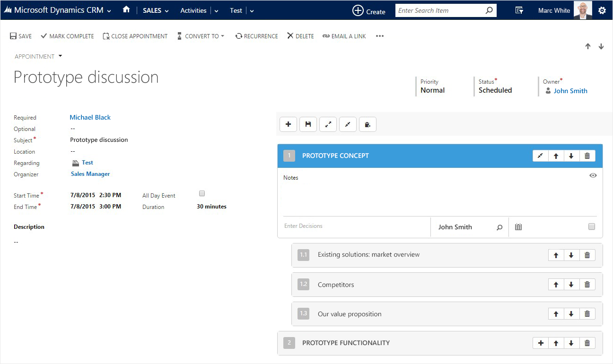
Task: Click the Enter Decisions text field
Action: [355, 226]
